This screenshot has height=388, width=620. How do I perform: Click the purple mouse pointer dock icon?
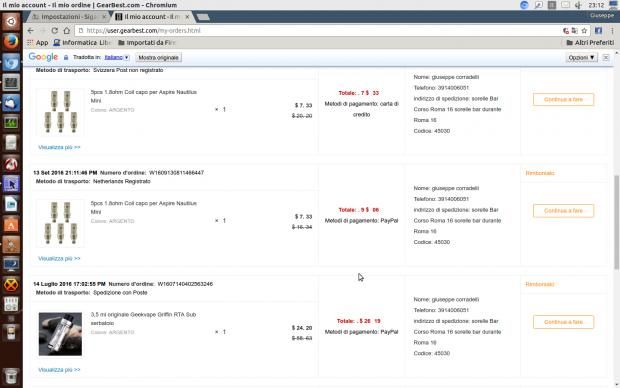pos(11,184)
